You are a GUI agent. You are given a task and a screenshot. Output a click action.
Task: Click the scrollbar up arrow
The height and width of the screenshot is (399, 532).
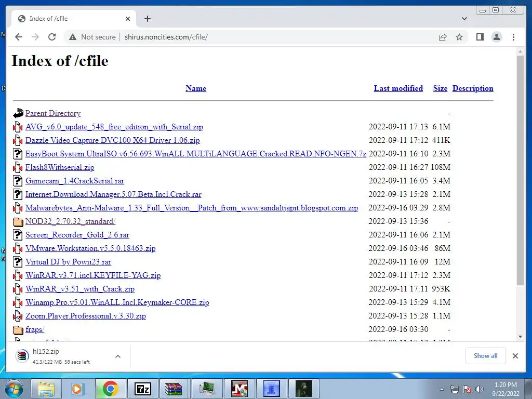(x=520, y=52)
